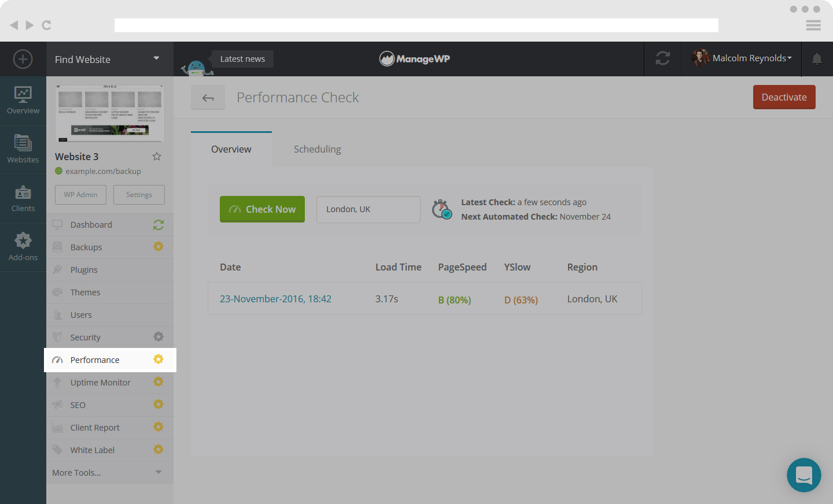Click the robot mascot icon
This screenshot has height=504, width=833.
click(x=197, y=68)
